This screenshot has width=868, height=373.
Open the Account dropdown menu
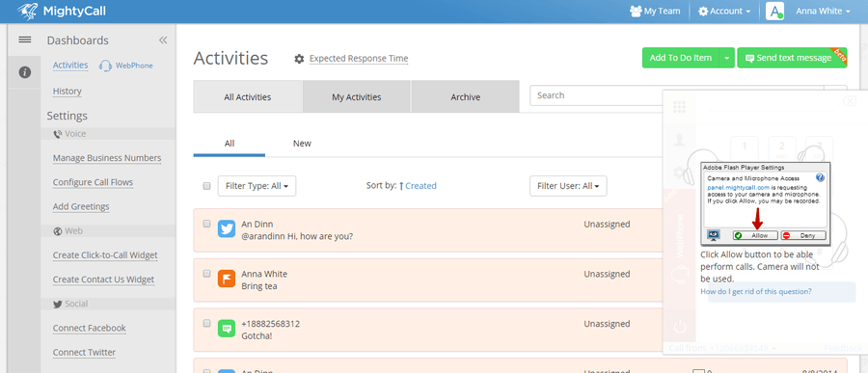coord(724,11)
